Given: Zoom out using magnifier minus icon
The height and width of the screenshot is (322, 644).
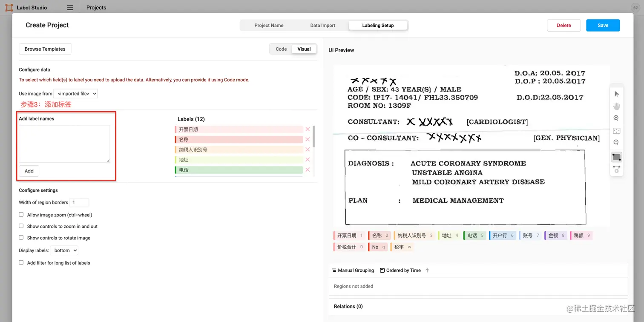Looking at the screenshot, I should pos(616,143).
